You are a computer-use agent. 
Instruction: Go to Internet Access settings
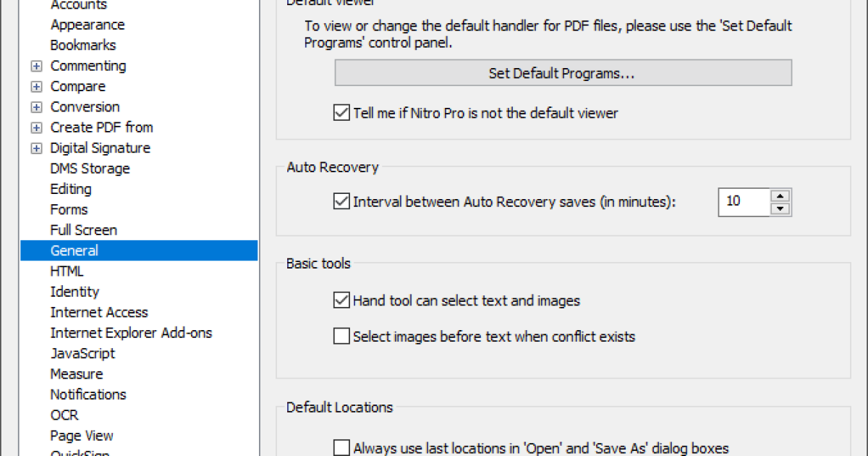pyautogui.click(x=99, y=312)
